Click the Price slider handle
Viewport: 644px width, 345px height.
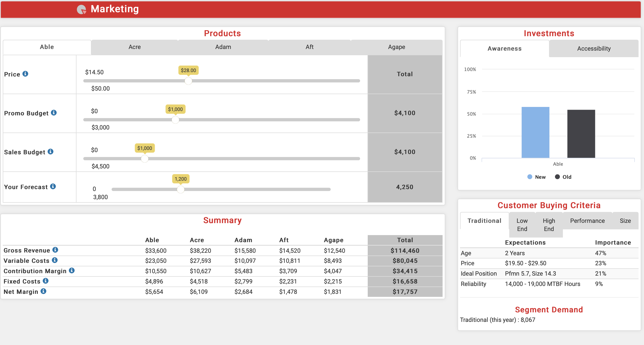188,81
